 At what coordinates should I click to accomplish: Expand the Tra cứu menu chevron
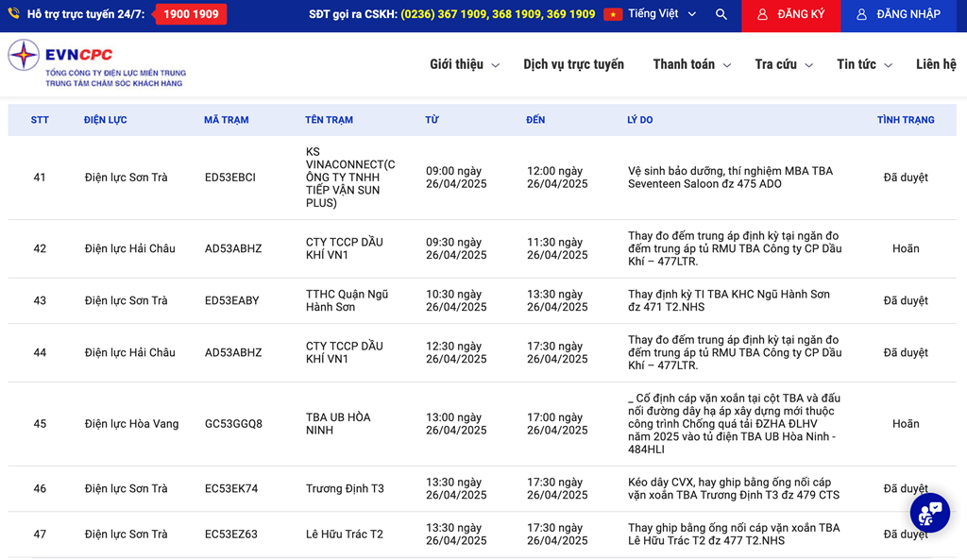809,65
